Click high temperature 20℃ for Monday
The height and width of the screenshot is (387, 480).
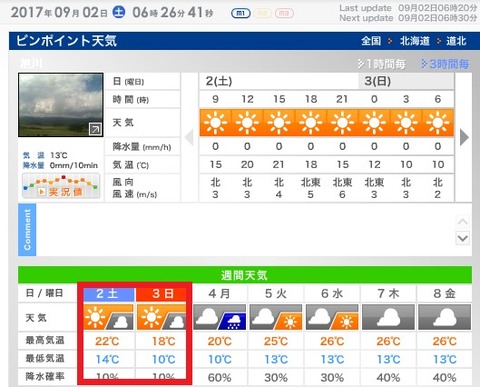pos(220,341)
